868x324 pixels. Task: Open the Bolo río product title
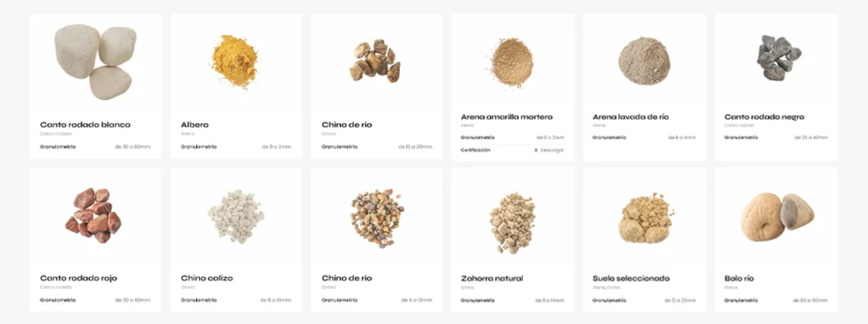tap(739, 278)
